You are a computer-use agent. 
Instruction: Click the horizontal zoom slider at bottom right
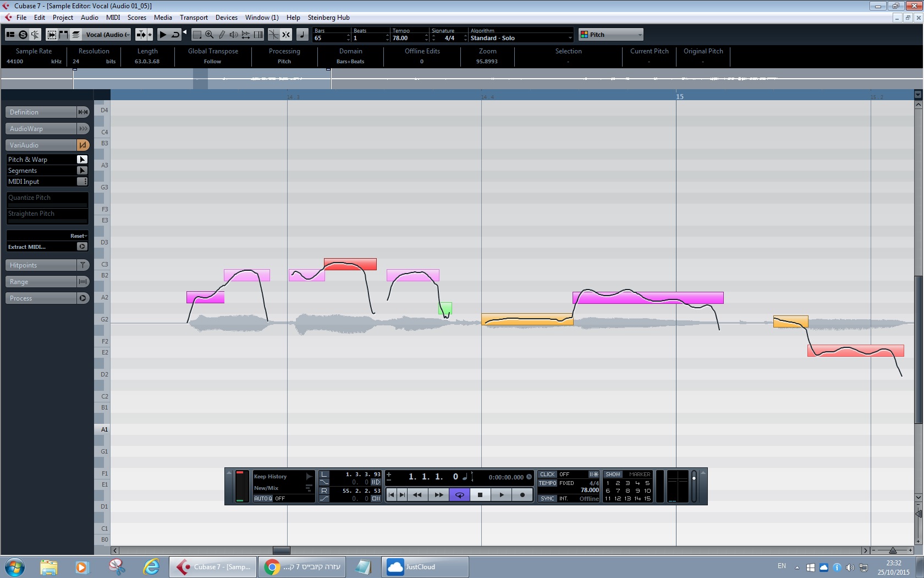pos(892,550)
